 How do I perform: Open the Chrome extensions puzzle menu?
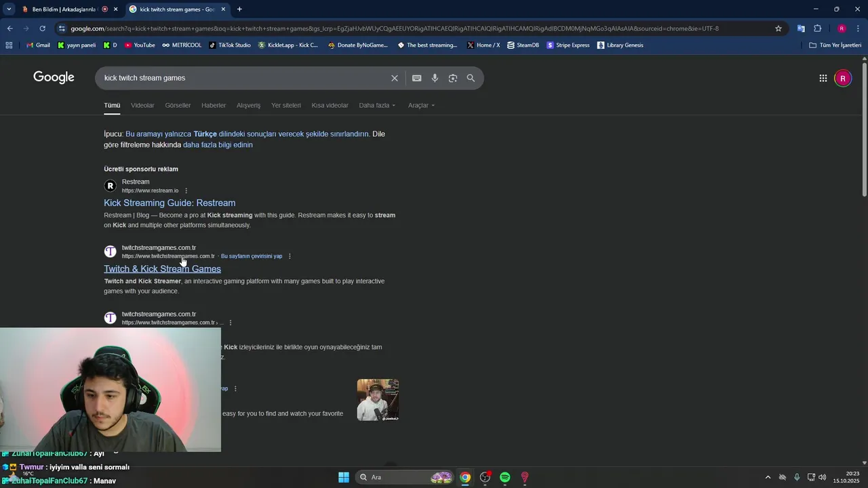click(x=818, y=28)
